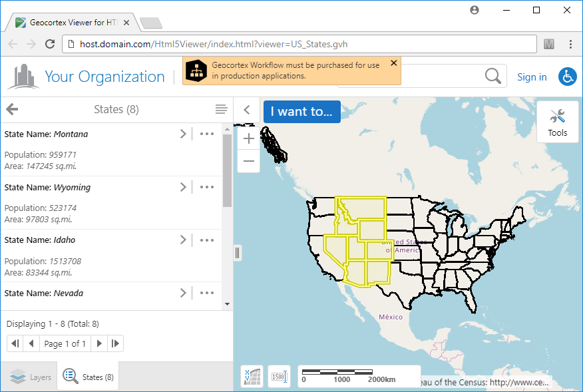583x392 pixels.
Task: Click the back arrow above the States list
Action: (x=12, y=109)
